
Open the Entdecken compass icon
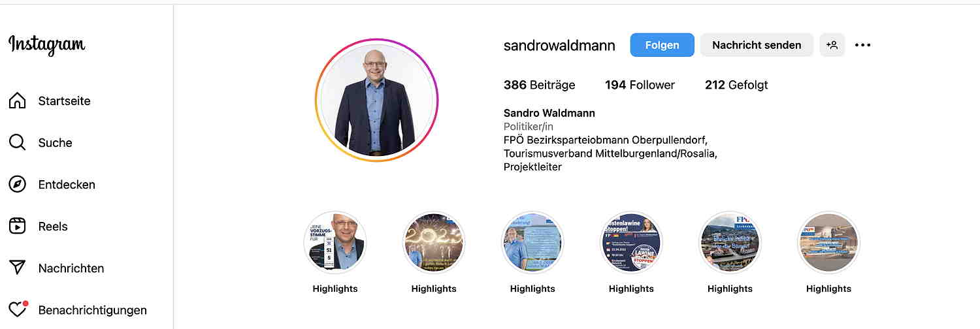click(x=18, y=184)
